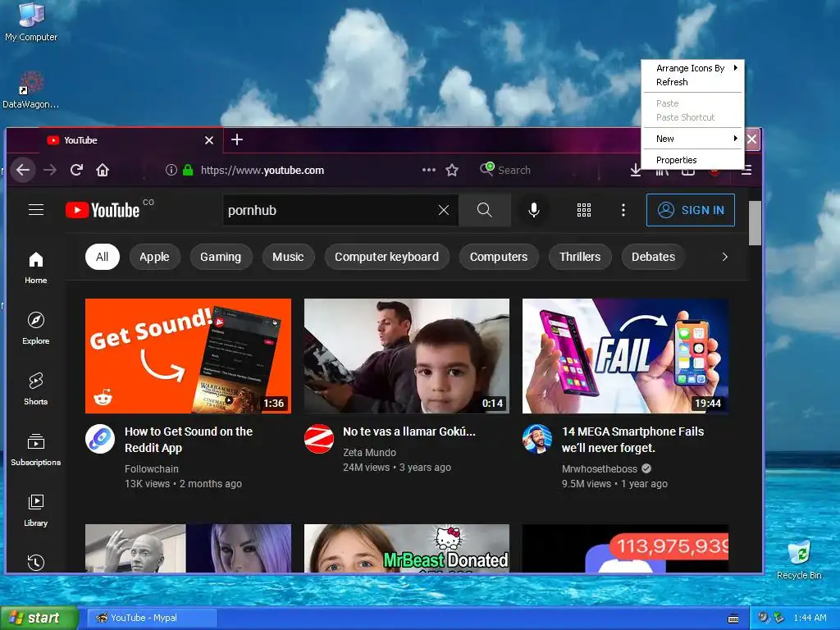Reload the YouTube page
Image resolution: width=840 pixels, height=630 pixels.
click(x=76, y=170)
